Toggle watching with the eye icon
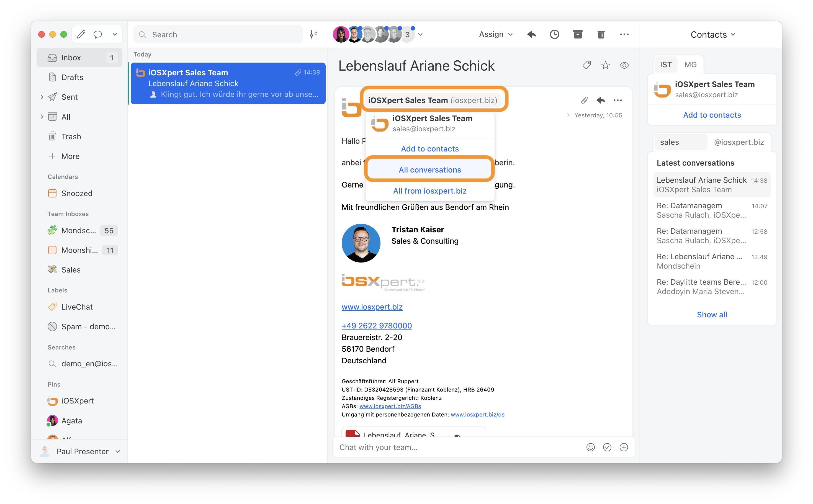The image size is (813, 504). (x=624, y=65)
